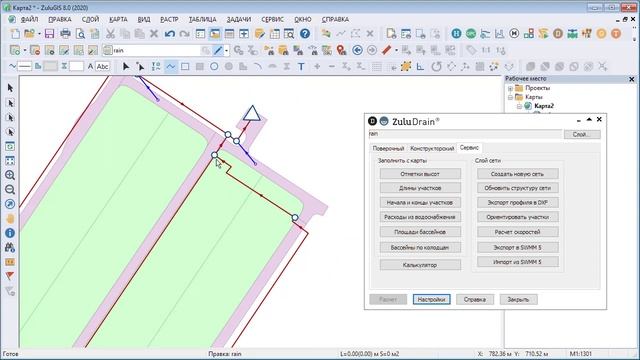
Task: Open the СЛОЙ menu
Action: pyautogui.click(x=90, y=19)
